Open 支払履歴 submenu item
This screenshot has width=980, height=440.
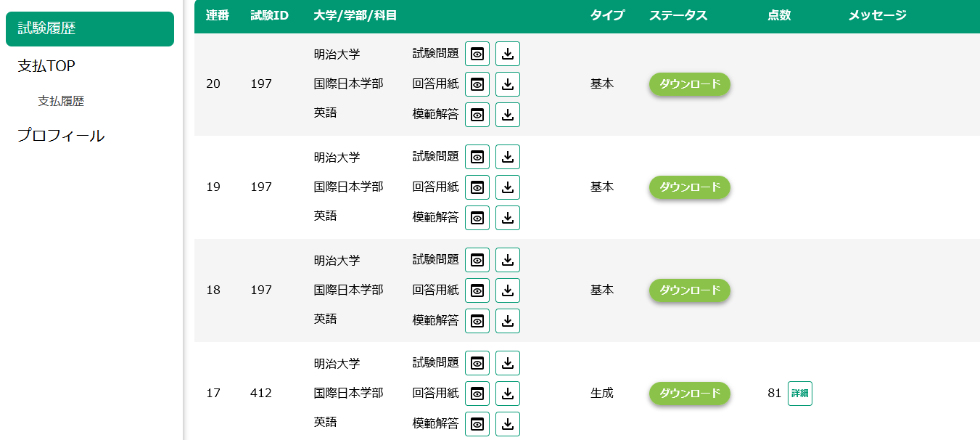pyautogui.click(x=61, y=102)
